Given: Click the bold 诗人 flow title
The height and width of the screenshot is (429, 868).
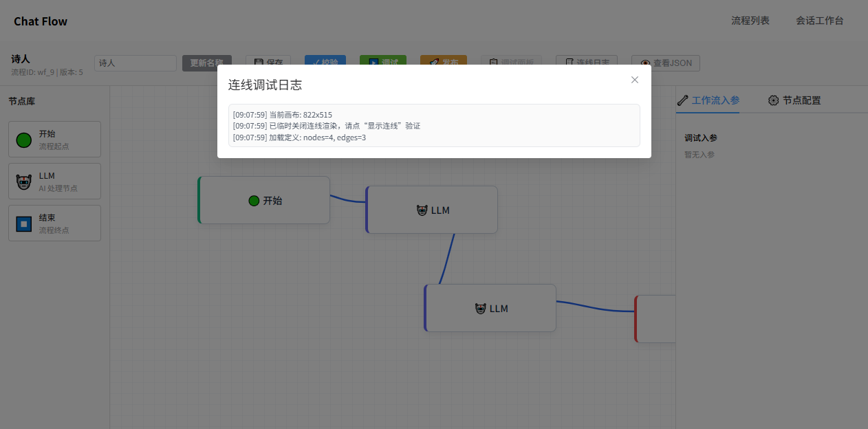Looking at the screenshot, I should point(21,59).
